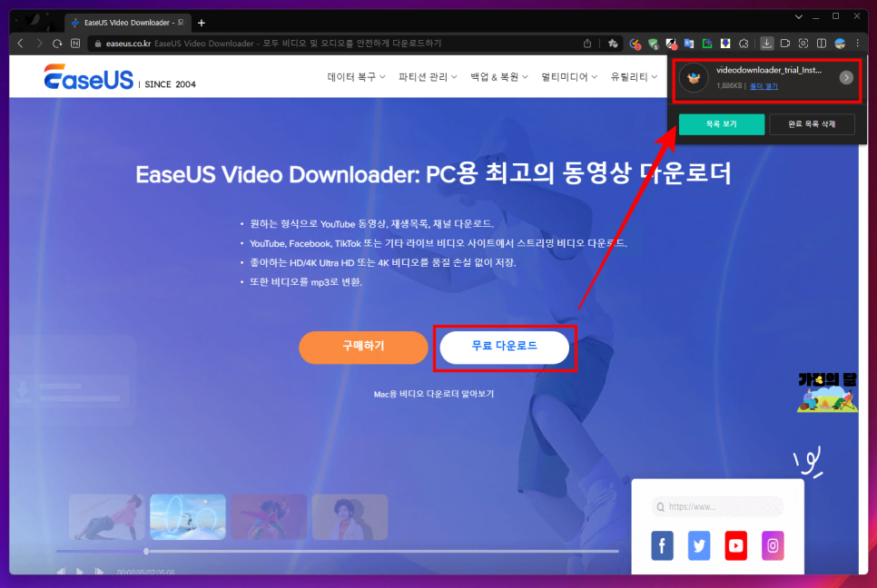Click the lock icon in the address bar

(98, 43)
